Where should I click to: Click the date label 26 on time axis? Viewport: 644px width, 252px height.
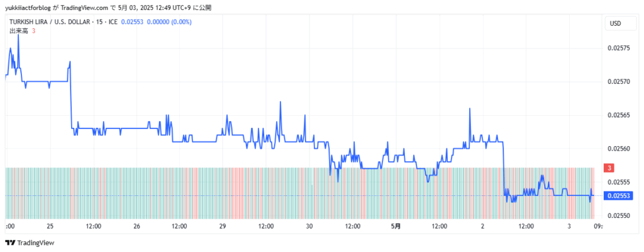(x=137, y=226)
